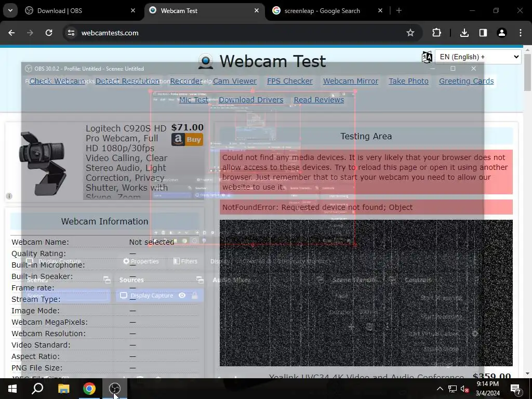
Task: Open the Mic Test link
Action: coord(194,100)
